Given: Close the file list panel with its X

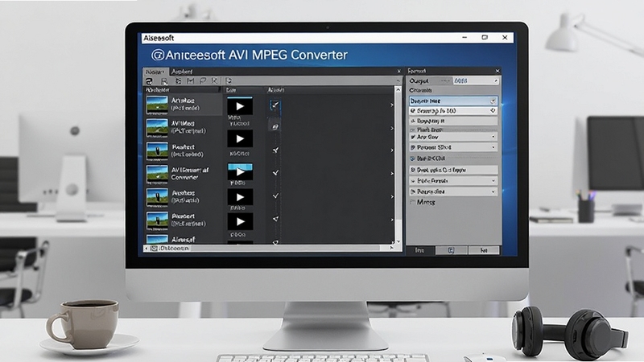Looking at the screenshot, I should pos(398,72).
